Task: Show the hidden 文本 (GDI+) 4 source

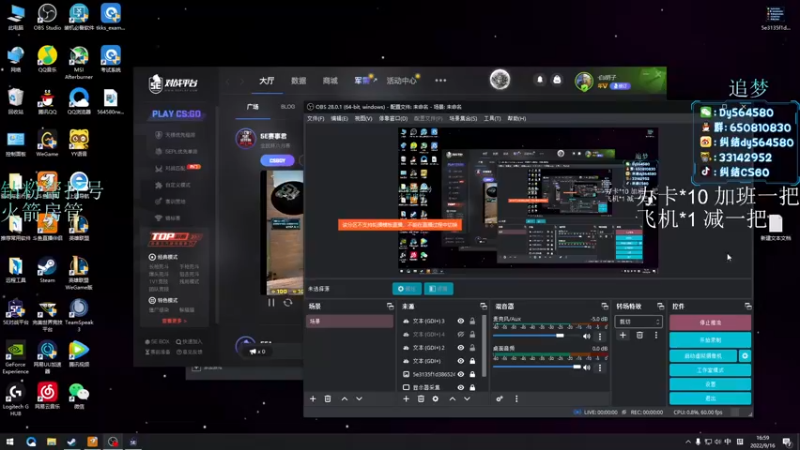Action: (x=461, y=334)
